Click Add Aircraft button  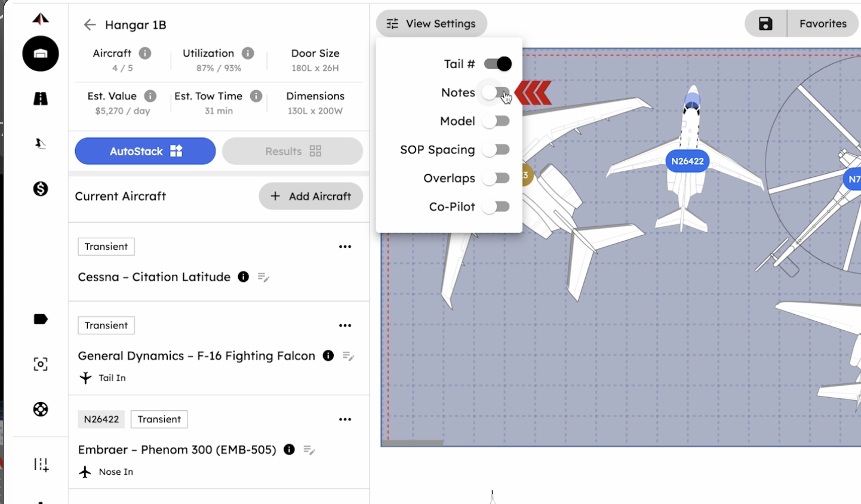pyautogui.click(x=310, y=196)
